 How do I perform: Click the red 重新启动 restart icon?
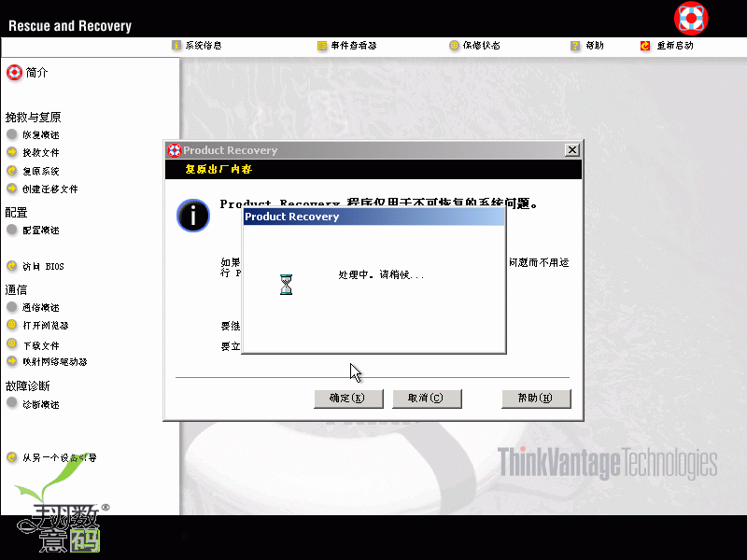point(645,46)
